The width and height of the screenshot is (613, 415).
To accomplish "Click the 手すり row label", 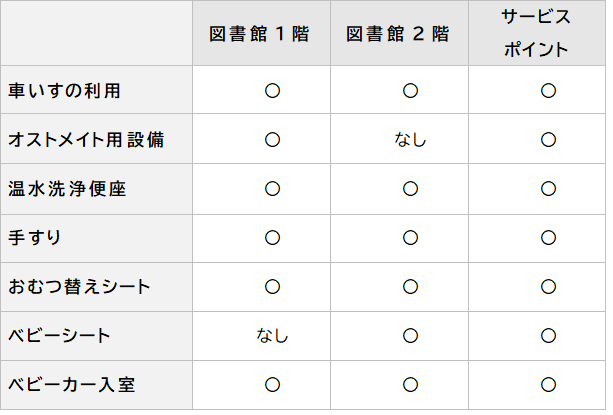I will coord(36,238).
